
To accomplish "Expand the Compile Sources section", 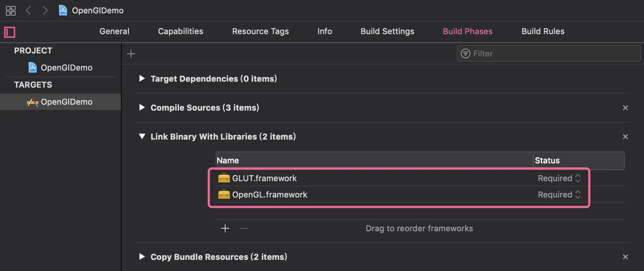I will (x=142, y=107).
